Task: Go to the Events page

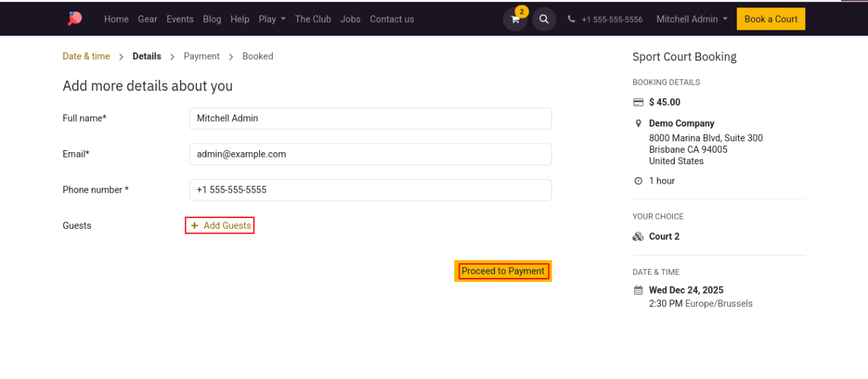Action: coord(180,19)
